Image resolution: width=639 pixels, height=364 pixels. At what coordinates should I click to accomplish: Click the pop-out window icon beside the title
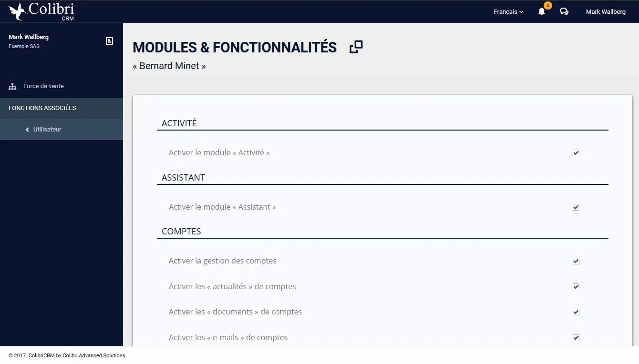(x=356, y=47)
